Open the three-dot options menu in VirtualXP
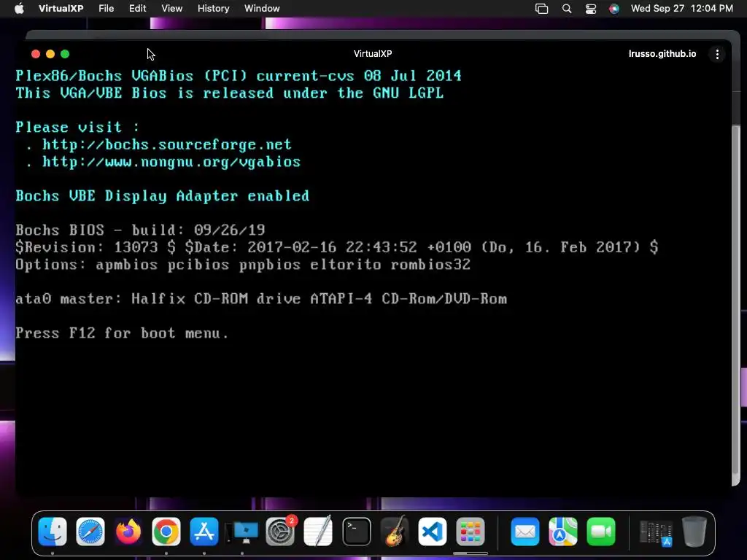This screenshot has width=747, height=560. 717,54
